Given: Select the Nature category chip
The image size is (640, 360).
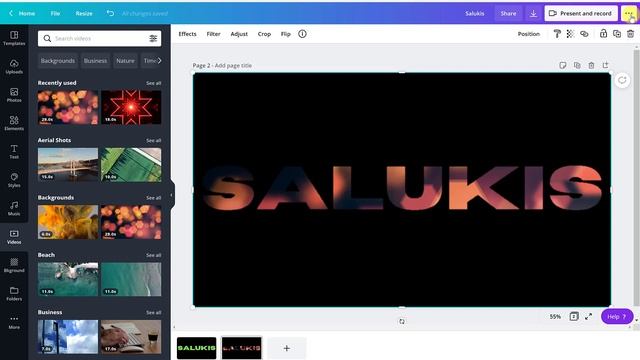Looking at the screenshot, I should (x=125, y=60).
